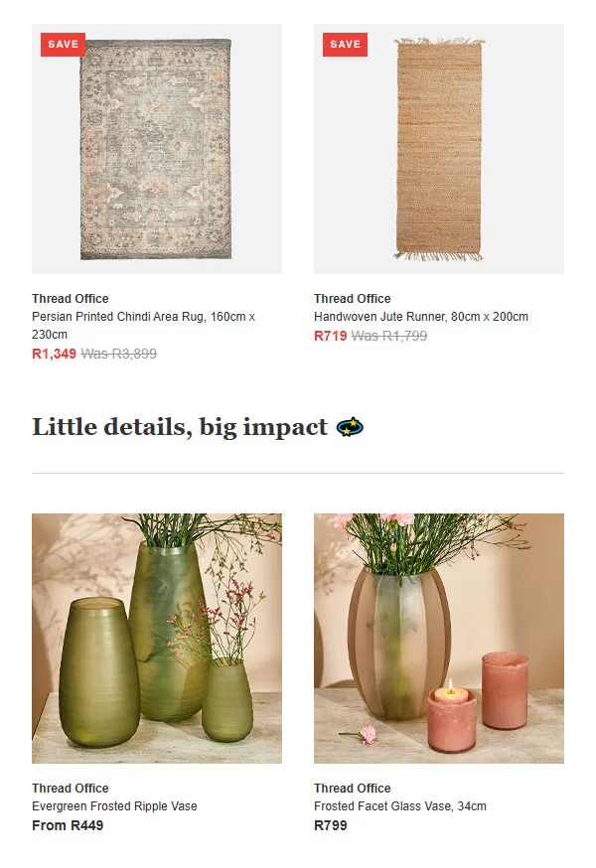Click Thread Office brand above Chindi rug
Viewport: 596px width, 868px height.
[x=71, y=298]
